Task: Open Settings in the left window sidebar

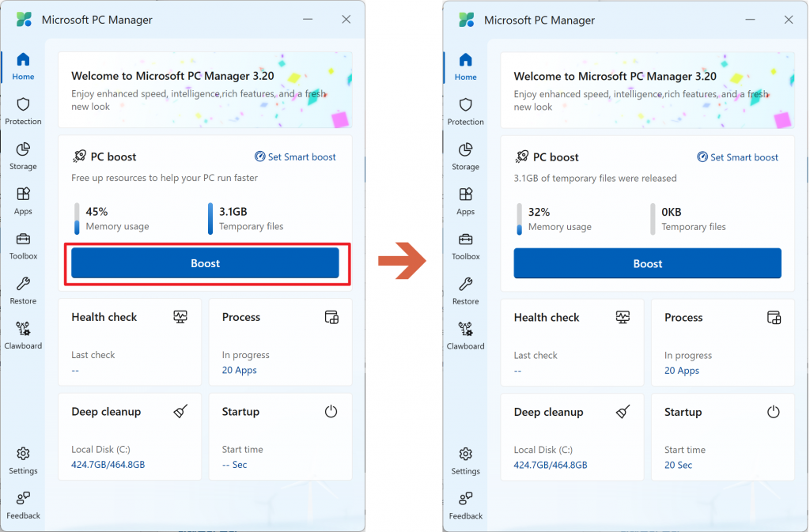Action: 23,461
